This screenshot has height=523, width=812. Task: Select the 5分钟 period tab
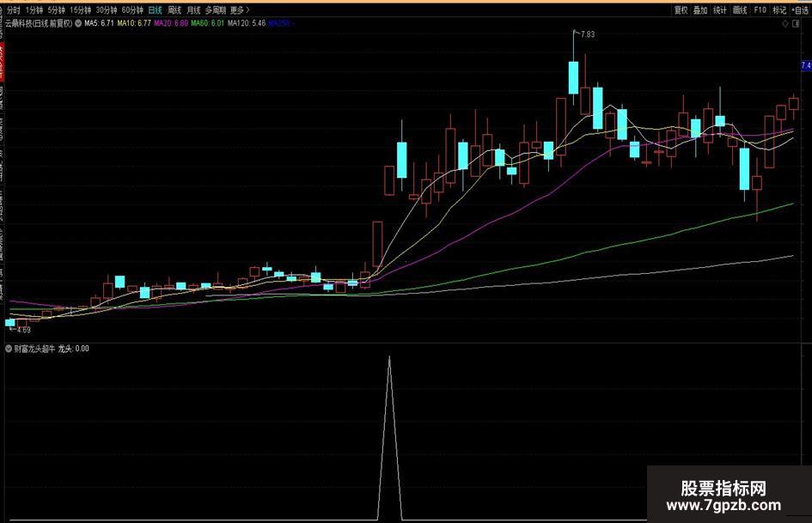point(57,10)
